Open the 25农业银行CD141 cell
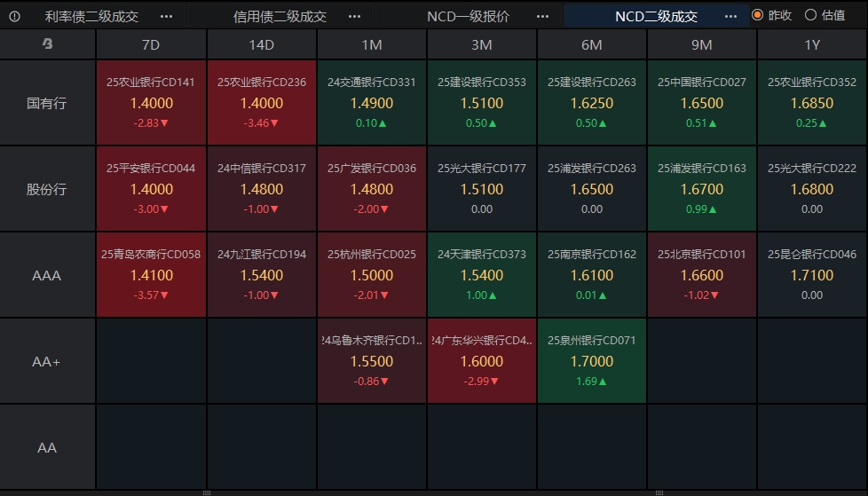This screenshot has height=496, width=868. click(x=151, y=103)
